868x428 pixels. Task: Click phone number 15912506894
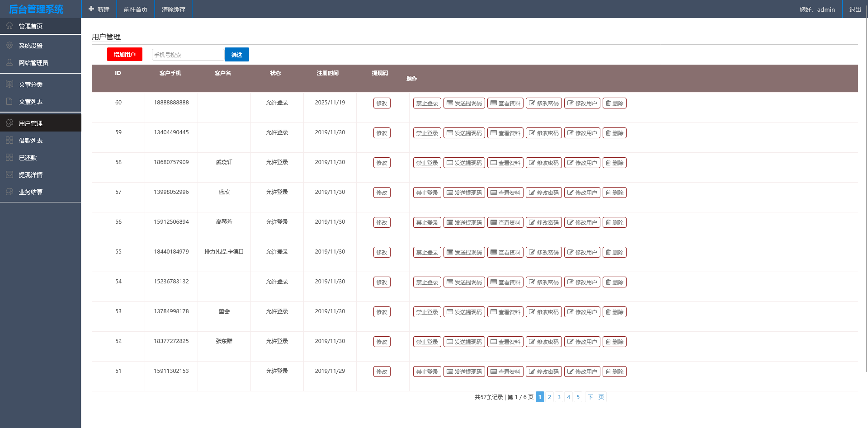pos(171,222)
